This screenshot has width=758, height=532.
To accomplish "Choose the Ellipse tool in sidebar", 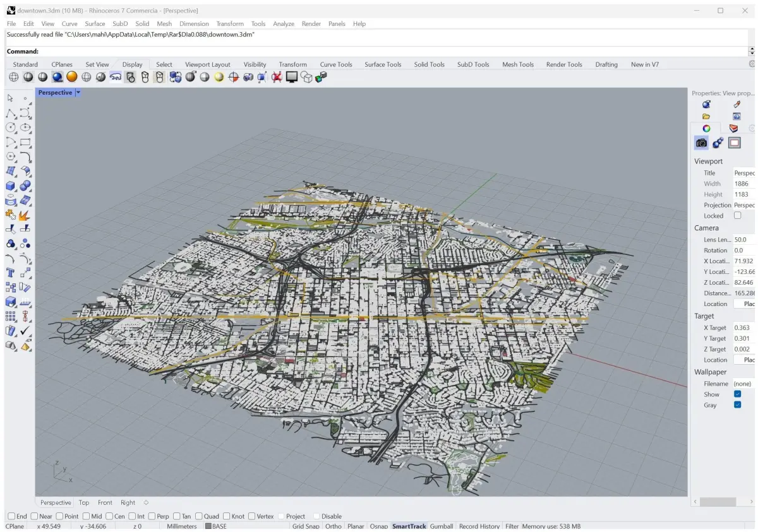I will tap(25, 127).
